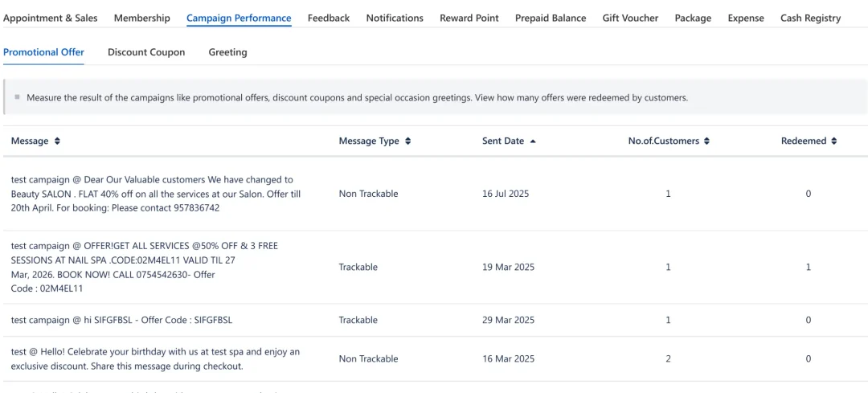
Task: Select the Discount Coupon sub-tab
Action: point(146,52)
